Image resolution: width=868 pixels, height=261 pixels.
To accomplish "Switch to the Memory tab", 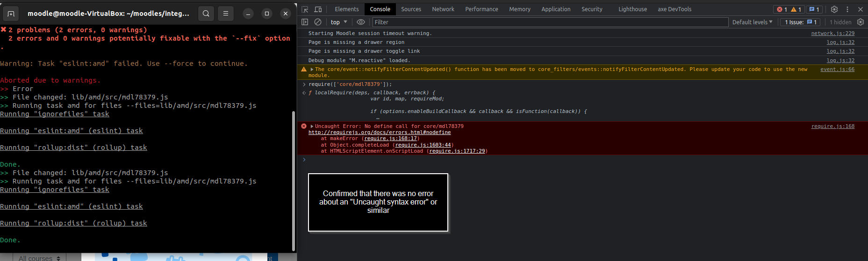I will 520,9.
